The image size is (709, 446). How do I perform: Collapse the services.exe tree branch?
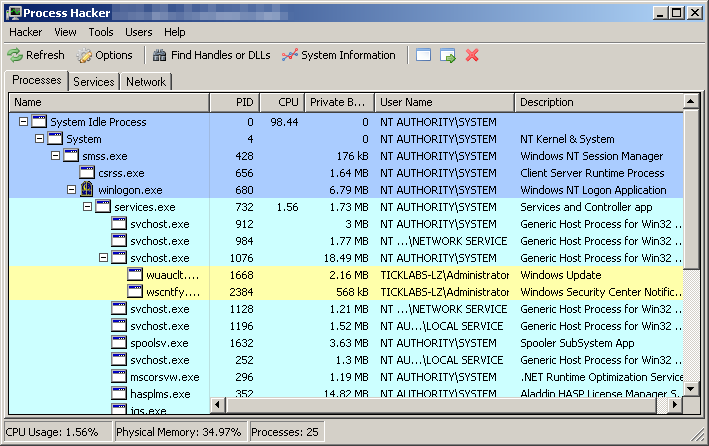88,207
